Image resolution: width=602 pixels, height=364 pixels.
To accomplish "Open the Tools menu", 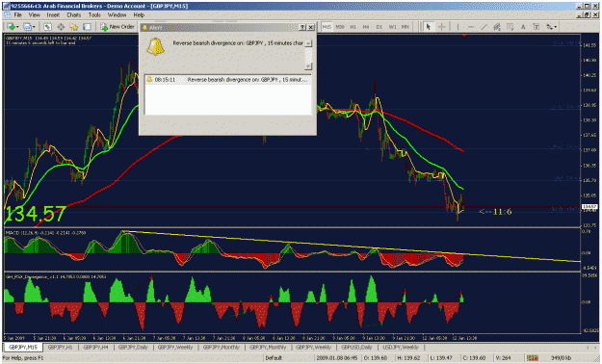I will (94, 15).
